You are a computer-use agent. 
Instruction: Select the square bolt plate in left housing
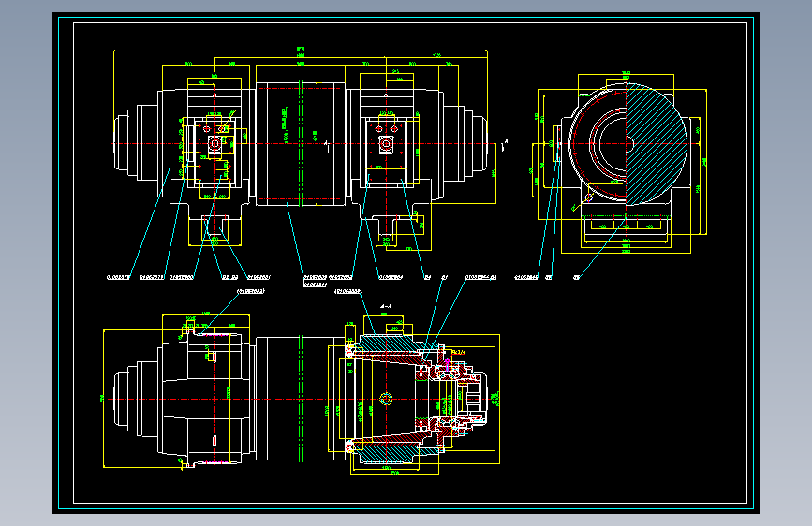214,143
